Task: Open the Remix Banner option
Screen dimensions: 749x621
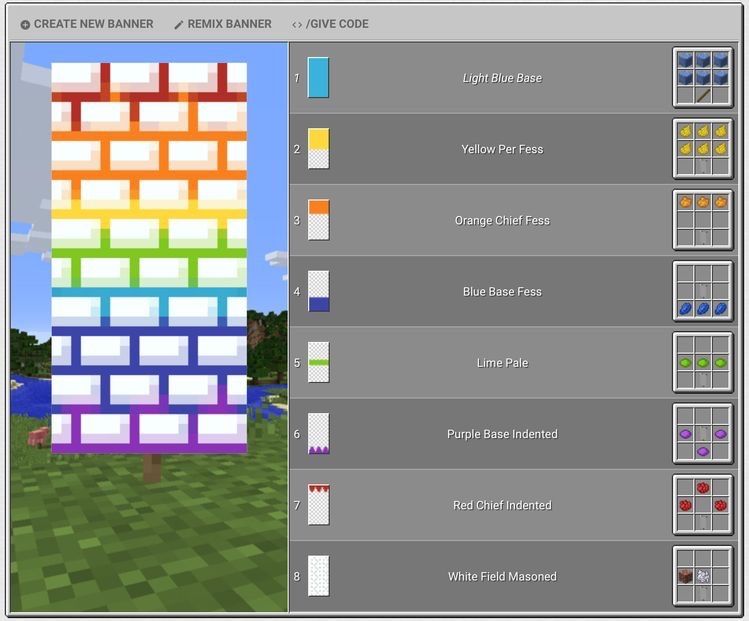Action: (222, 24)
